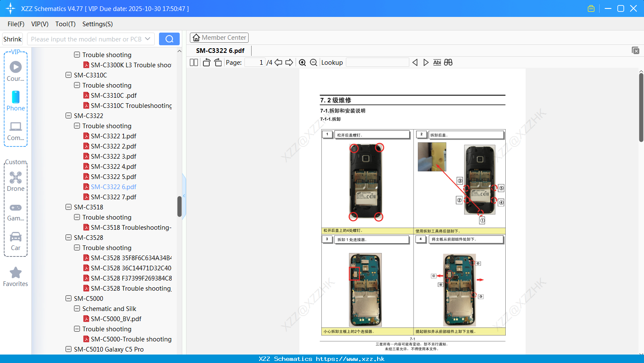
Task: Open SM-C3322 2.pdf
Action: coord(113,146)
